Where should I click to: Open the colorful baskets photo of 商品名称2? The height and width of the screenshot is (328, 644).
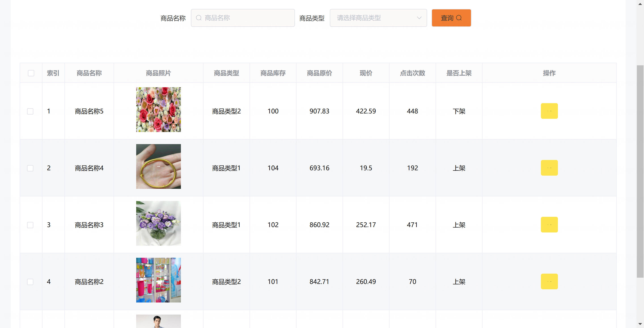coord(159,280)
